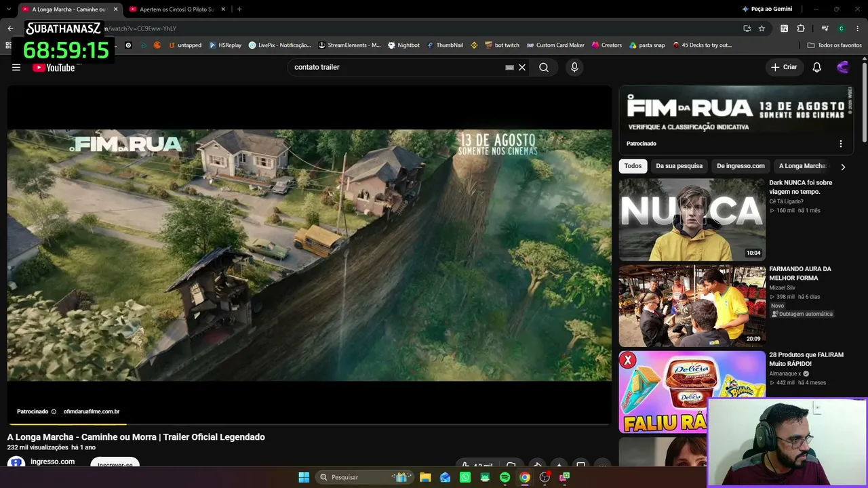Open the '28 Produtos que FALIRAM' thumbnail

coord(692,392)
